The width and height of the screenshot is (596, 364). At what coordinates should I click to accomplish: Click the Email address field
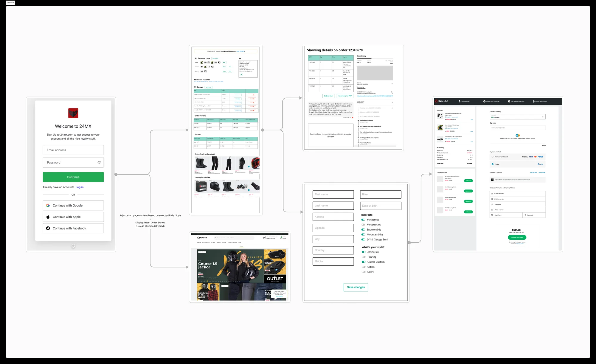point(73,150)
